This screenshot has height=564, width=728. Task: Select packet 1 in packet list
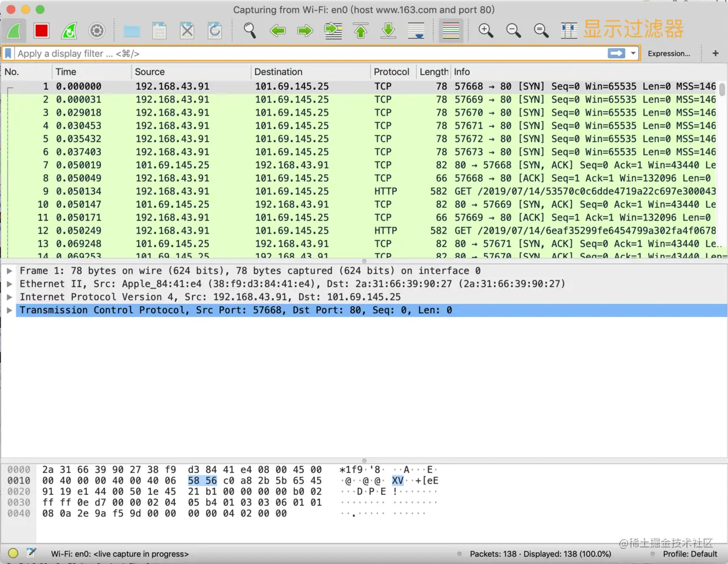(359, 86)
